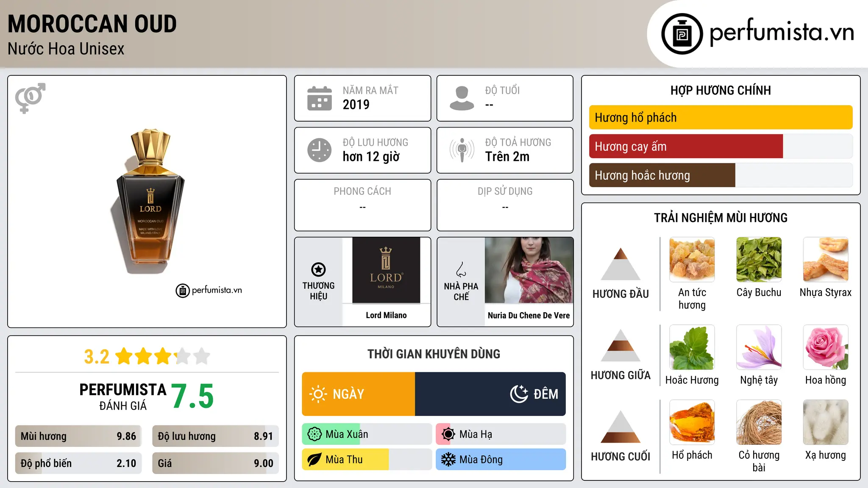The image size is (868, 488).
Task: Click the pyramid icon above HƯƠNG ĐẦU
Action: pos(620,264)
